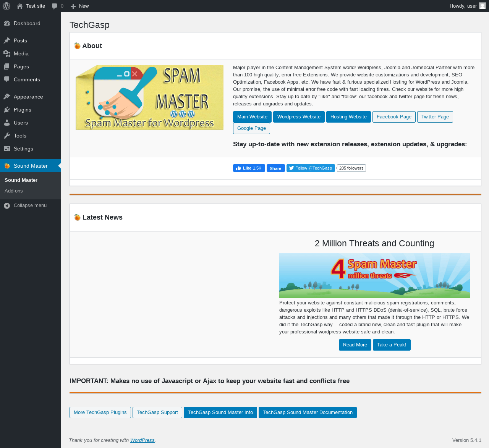Click the Read More button
Screen dimensions: 489x448
(x=355, y=345)
